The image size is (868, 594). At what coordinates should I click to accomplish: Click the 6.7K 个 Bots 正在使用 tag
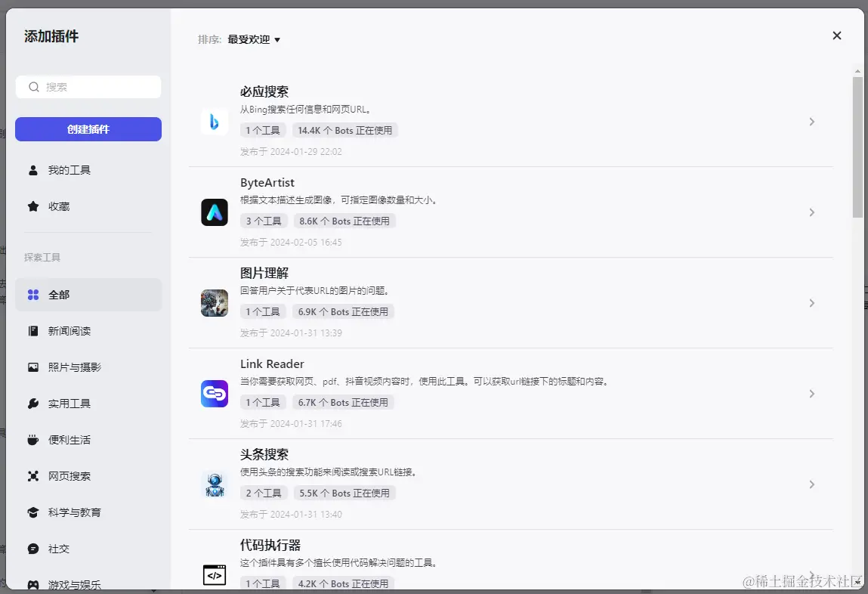pos(343,403)
